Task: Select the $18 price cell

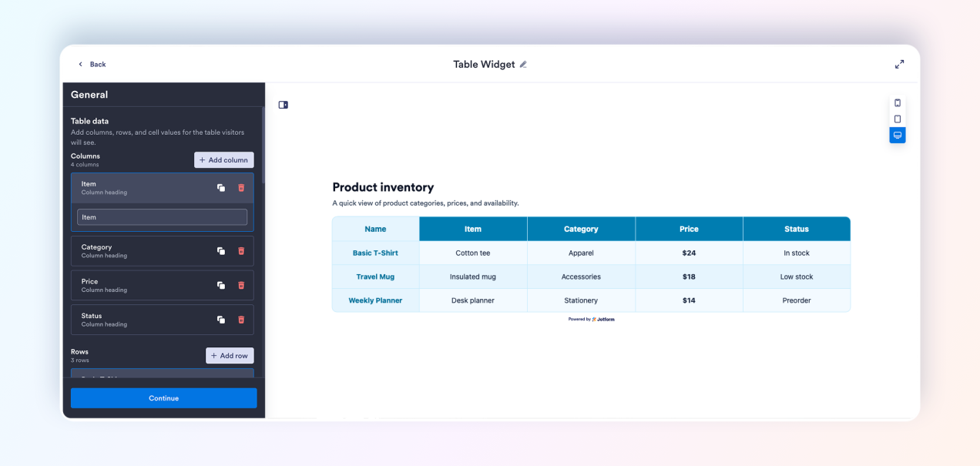Action: [689, 277]
